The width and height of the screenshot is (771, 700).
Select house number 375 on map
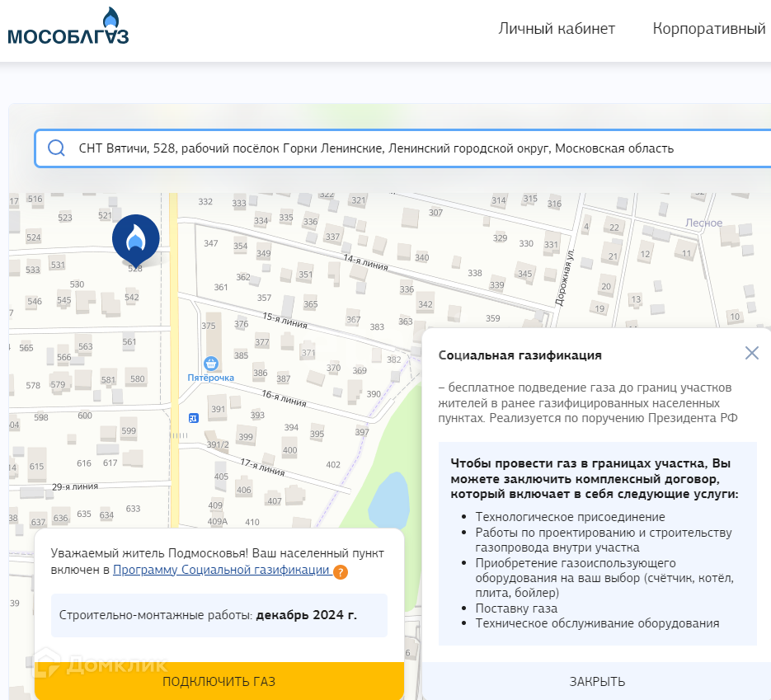pyautogui.click(x=208, y=326)
